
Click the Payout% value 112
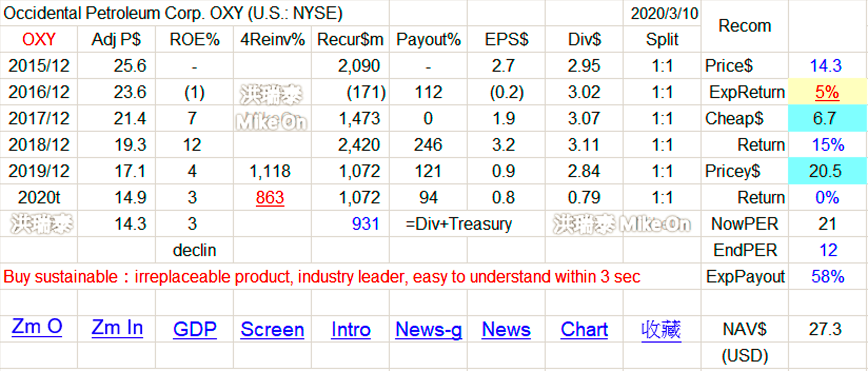coord(428,92)
